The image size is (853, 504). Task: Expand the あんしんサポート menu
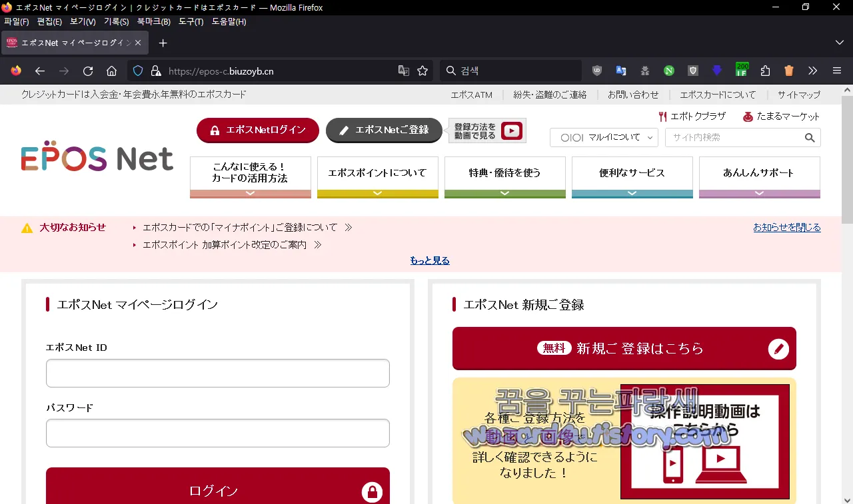point(760,177)
